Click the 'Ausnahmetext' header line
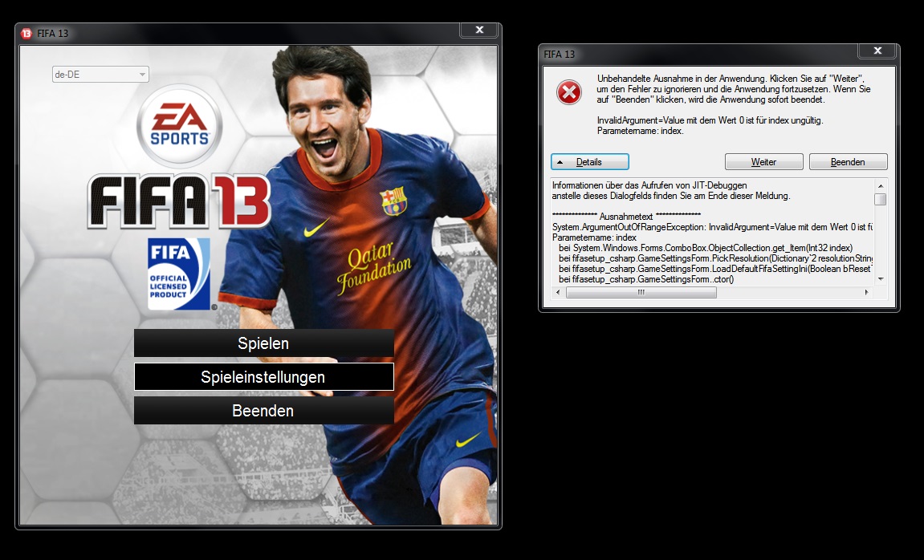The height and width of the screenshot is (560, 924). click(x=626, y=216)
